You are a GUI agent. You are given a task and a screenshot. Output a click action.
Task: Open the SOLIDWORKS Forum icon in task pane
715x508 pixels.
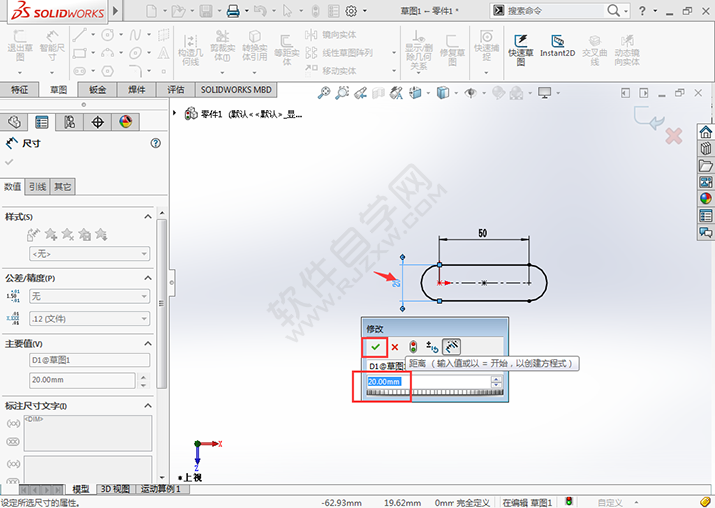tap(706, 232)
